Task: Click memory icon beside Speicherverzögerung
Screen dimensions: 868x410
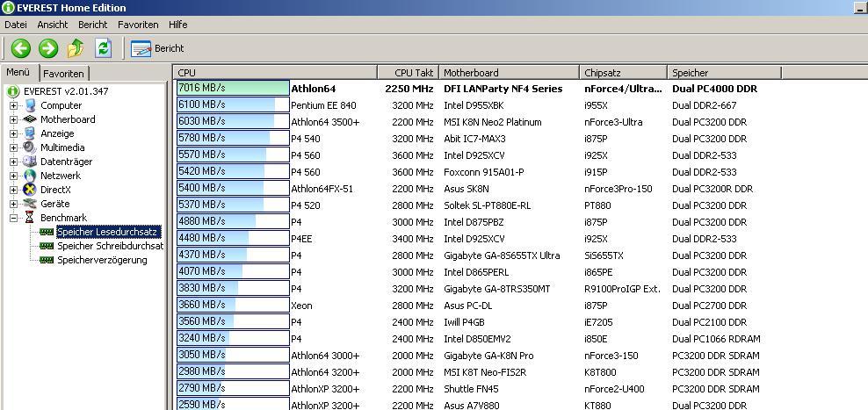Action: click(47, 260)
